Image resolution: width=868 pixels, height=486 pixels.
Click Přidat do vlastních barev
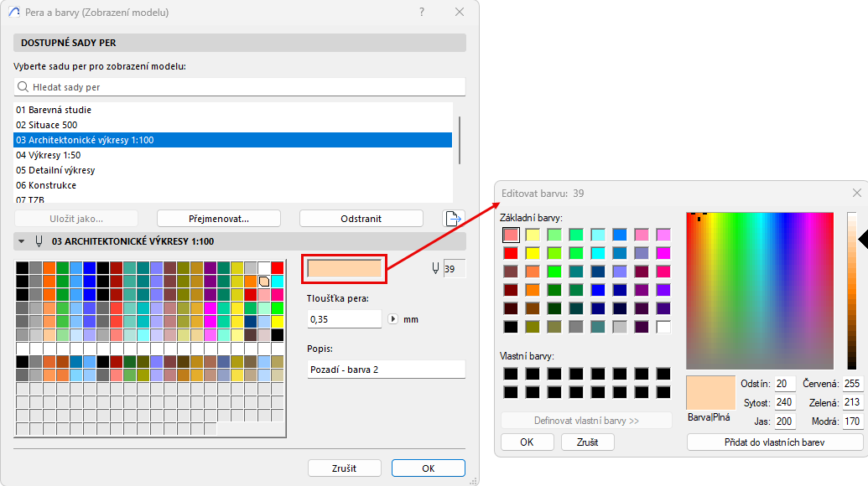click(774, 442)
